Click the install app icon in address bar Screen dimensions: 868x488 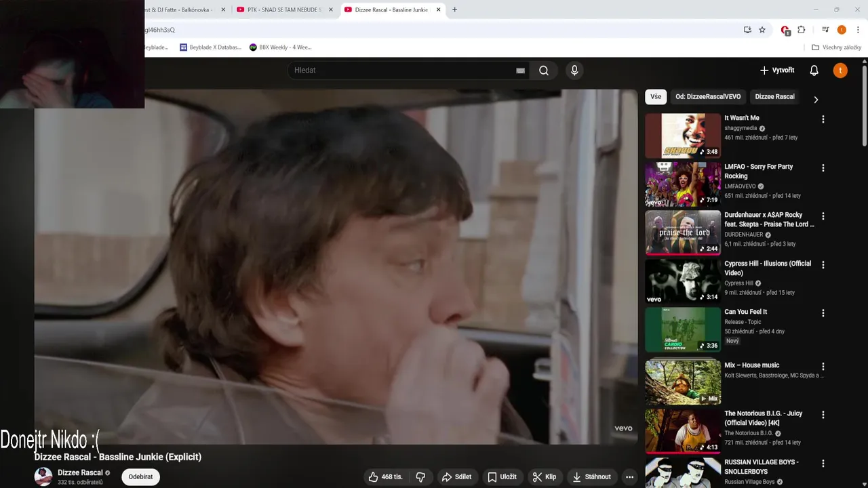[747, 30]
